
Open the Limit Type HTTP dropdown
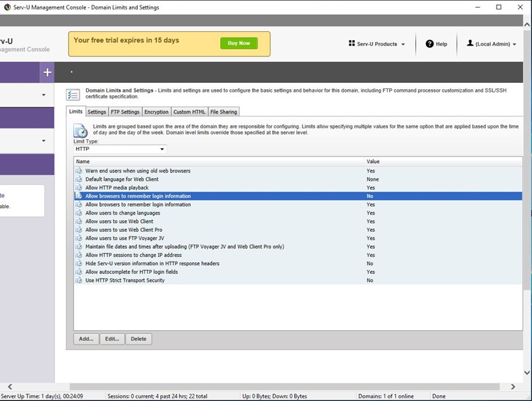120,149
